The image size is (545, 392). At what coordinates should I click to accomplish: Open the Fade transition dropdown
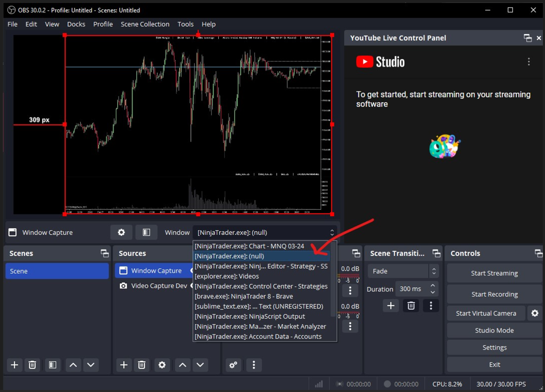tap(403, 271)
